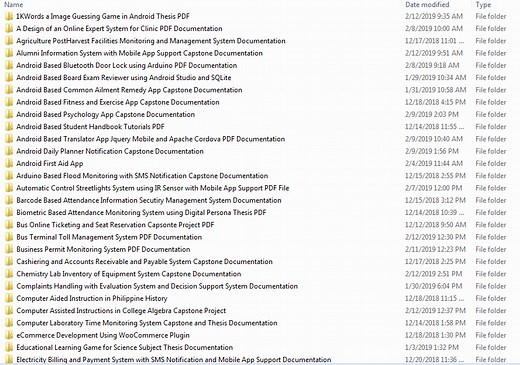Select 'Educational Learning Game for Science Subject' name
This screenshot has width=520, height=365.
point(125,348)
